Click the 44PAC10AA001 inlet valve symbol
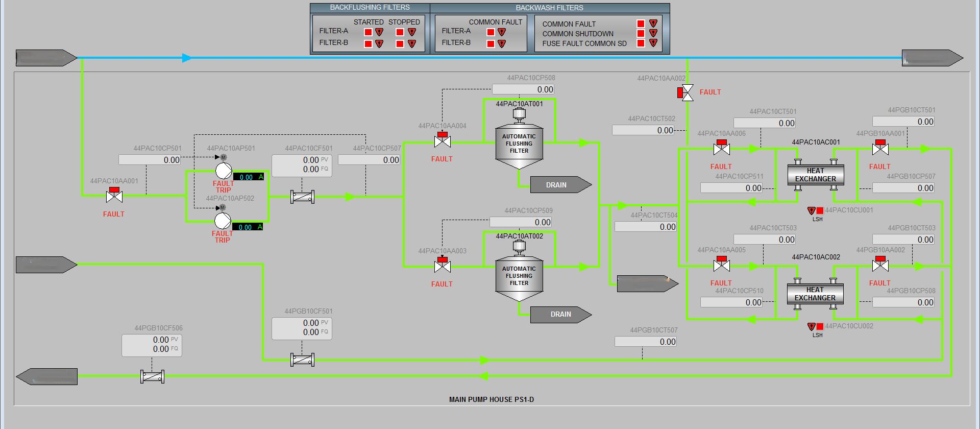This screenshot has width=980, height=429. [114, 196]
